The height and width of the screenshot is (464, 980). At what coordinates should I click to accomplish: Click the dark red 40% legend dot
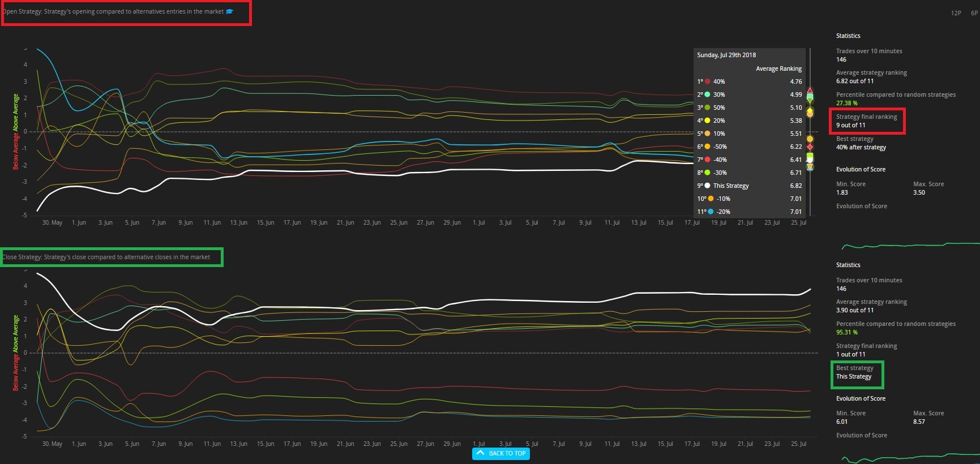707,81
